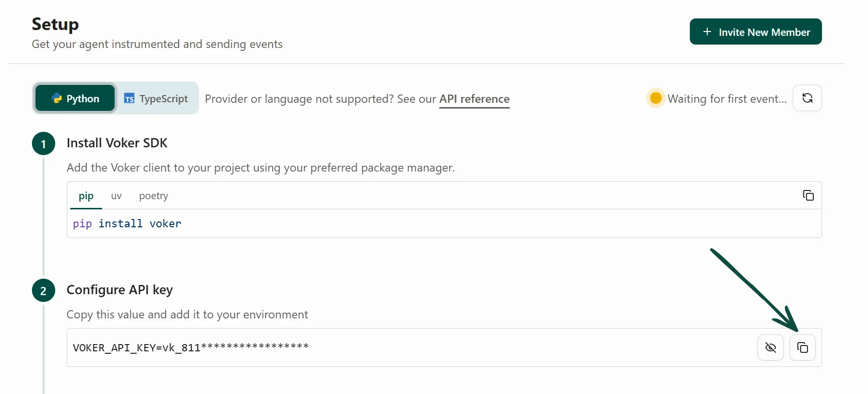Open the API reference link
The image size is (868, 394).
[x=474, y=99]
